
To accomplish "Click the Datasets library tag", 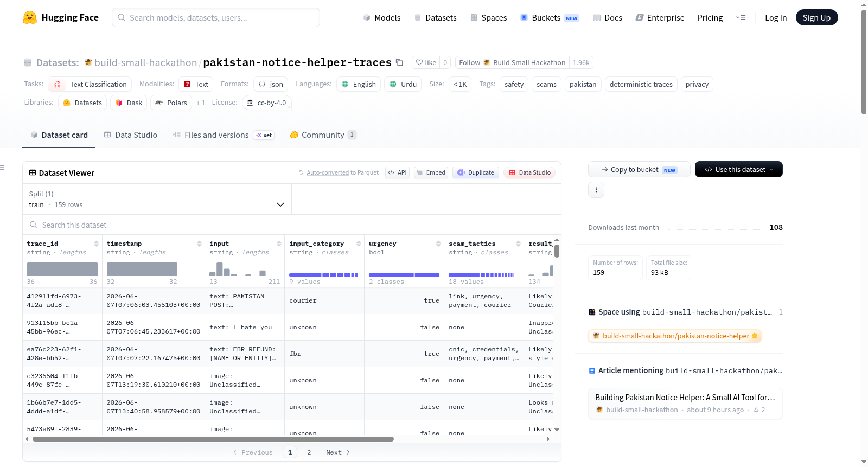I will tap(82, 103).
